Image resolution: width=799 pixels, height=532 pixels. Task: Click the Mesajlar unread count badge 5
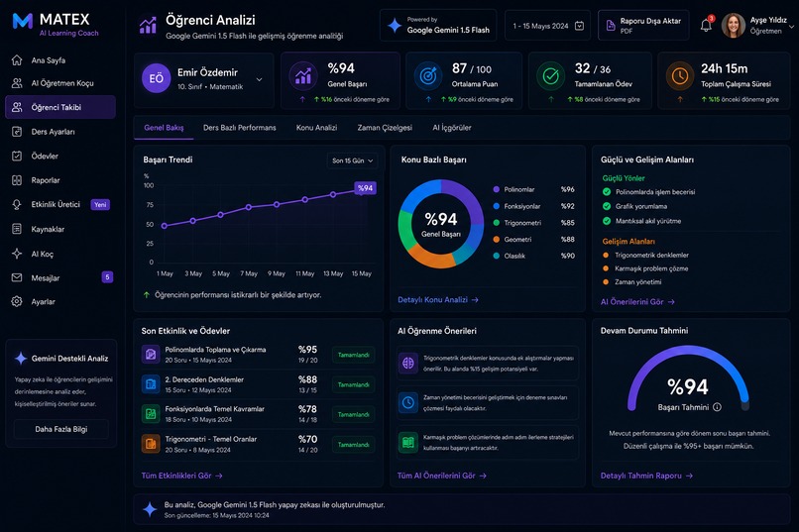pyautogui.click(x=107, y=277)
